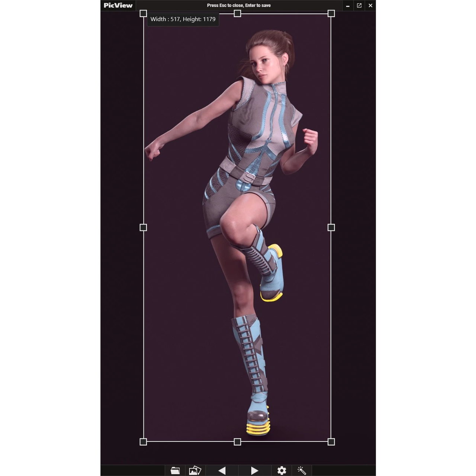Click the Width and Height crop size tooltip
This screenshot has width=476, height=476.
click(183, 19)
